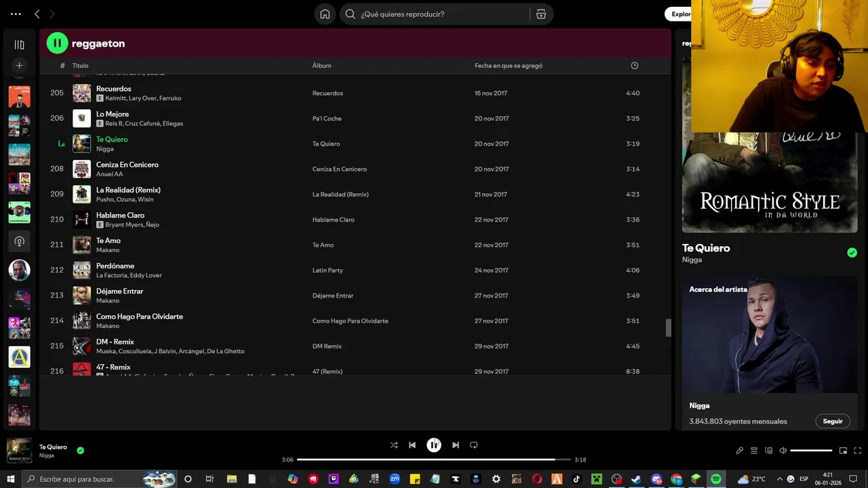
Task: Go back with the left arrow
Action: (37, 14)
